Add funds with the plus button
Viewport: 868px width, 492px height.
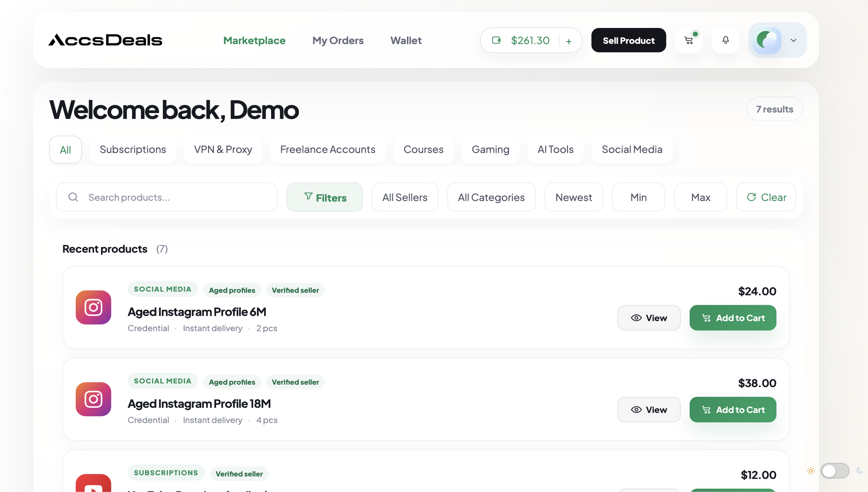569,41
